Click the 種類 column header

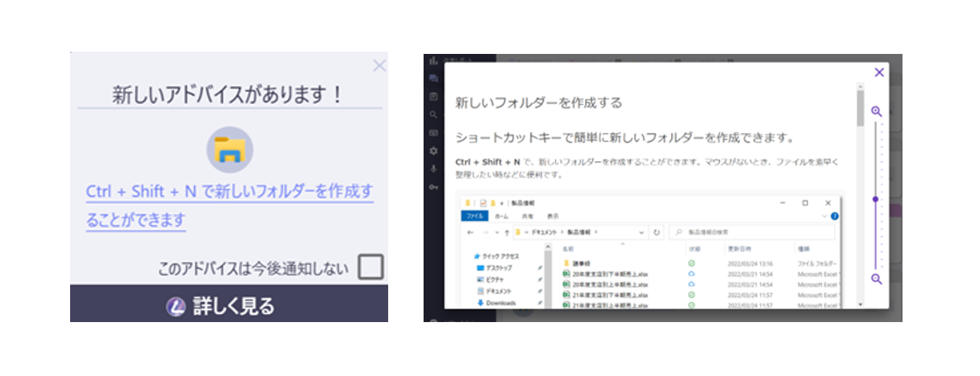coord(804,249)
